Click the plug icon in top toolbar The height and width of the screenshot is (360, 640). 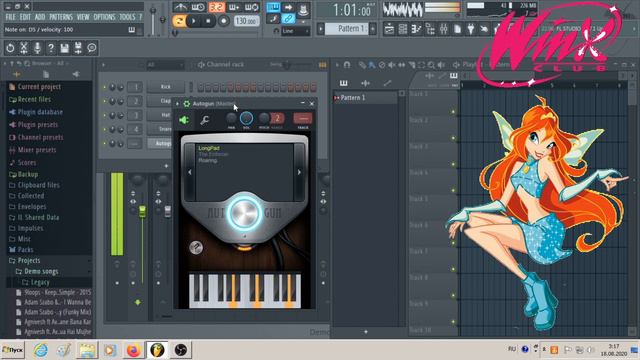pos(471,29)
